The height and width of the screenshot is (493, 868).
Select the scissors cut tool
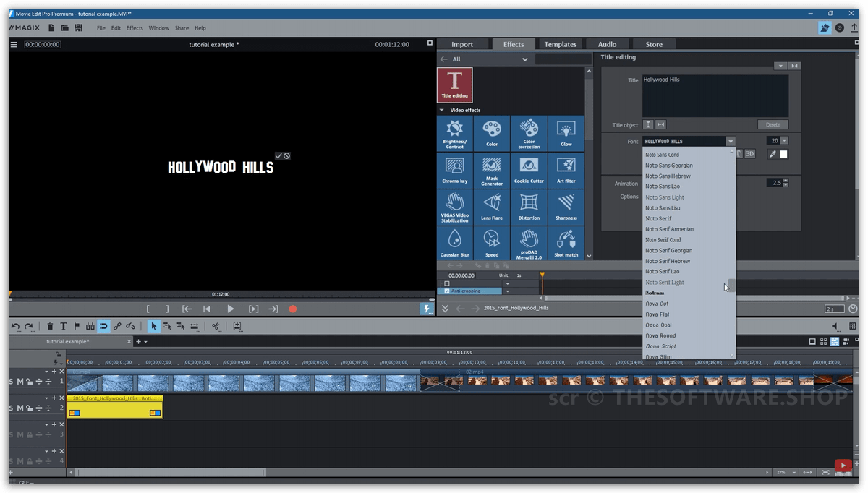pos(216,326)
